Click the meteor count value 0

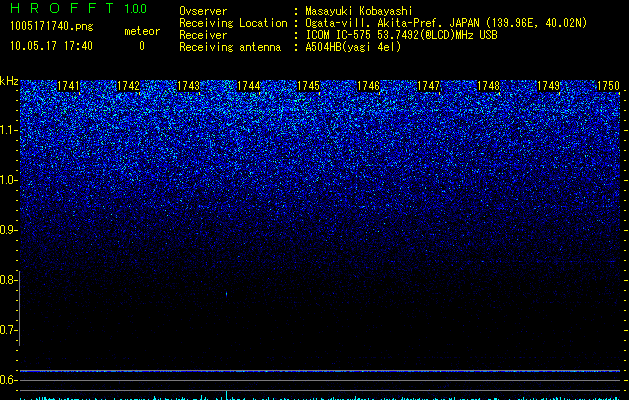point(142,46)
